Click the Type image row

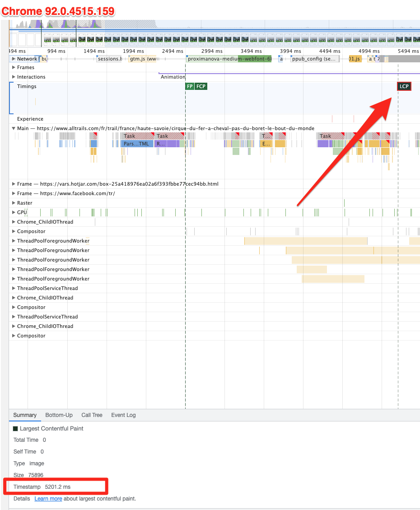point(28,463)
